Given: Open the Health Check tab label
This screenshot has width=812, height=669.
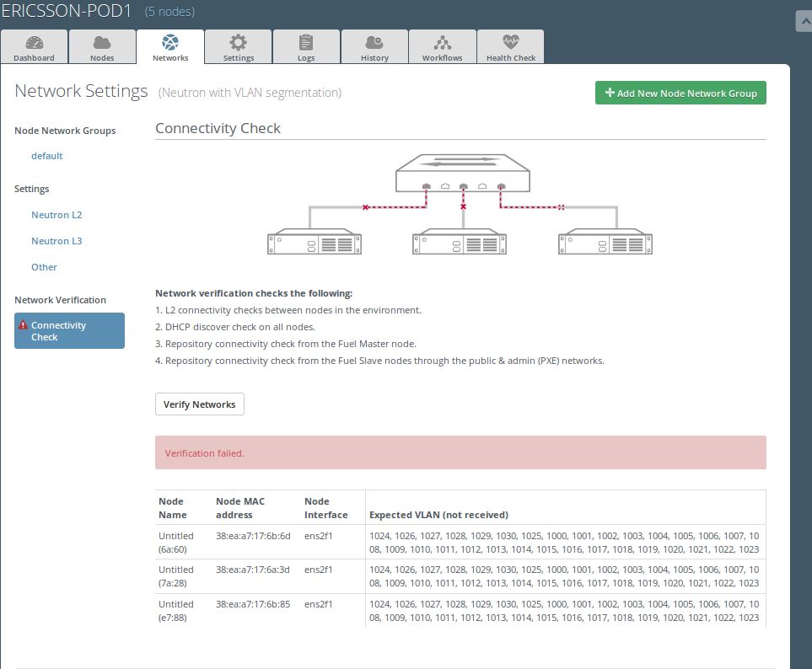Looking at the screenshot, I should point(511,58).
